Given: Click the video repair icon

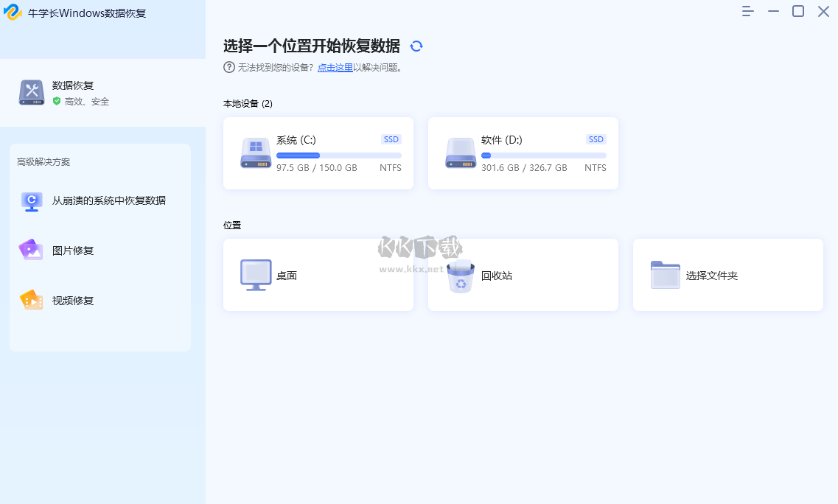Looking at the screenshot, I should coord(31,301).
